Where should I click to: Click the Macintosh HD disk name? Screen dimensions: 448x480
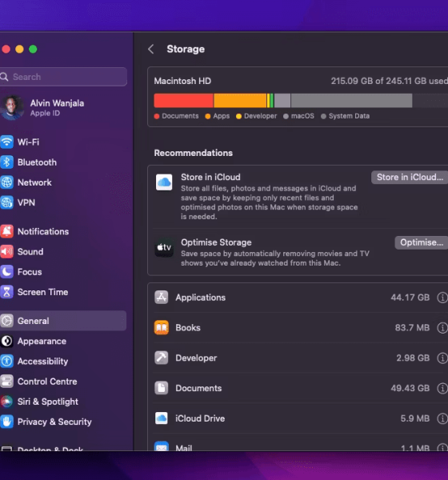[182, 81]
